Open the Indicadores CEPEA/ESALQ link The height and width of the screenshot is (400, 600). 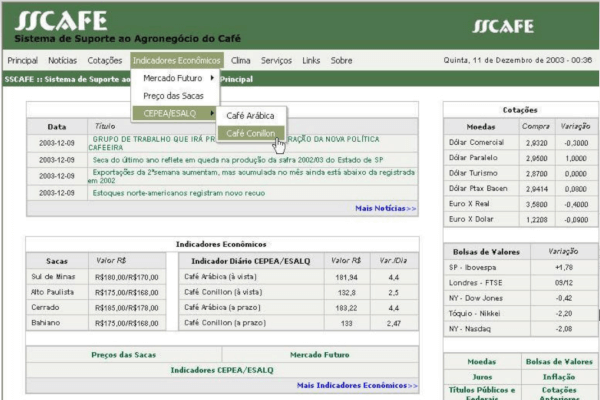(221, 370)
